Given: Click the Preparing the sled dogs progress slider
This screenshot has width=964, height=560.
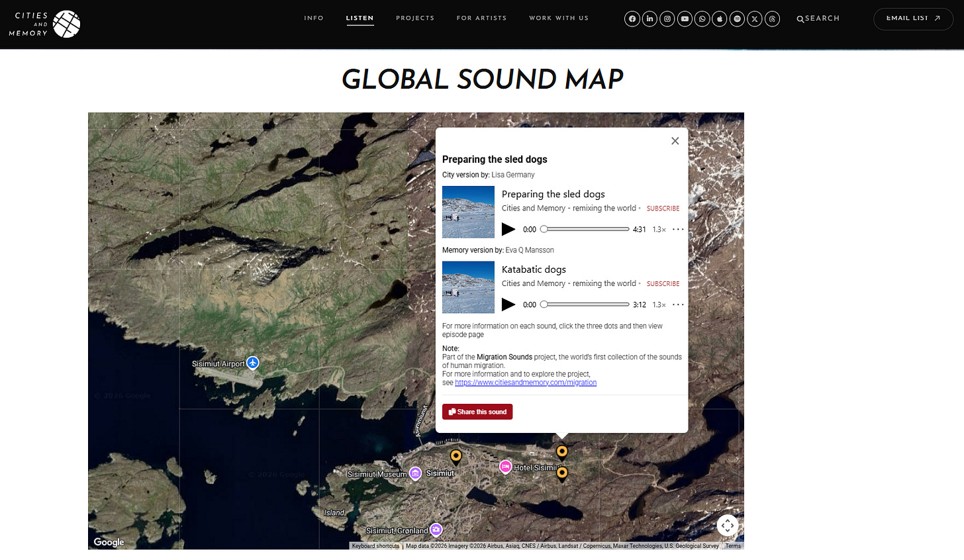Looking at the screenshot, I should pos(586,230).
